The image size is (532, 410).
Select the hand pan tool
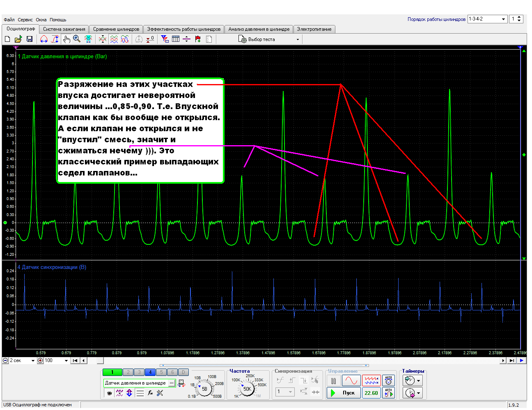click(66, 39)
